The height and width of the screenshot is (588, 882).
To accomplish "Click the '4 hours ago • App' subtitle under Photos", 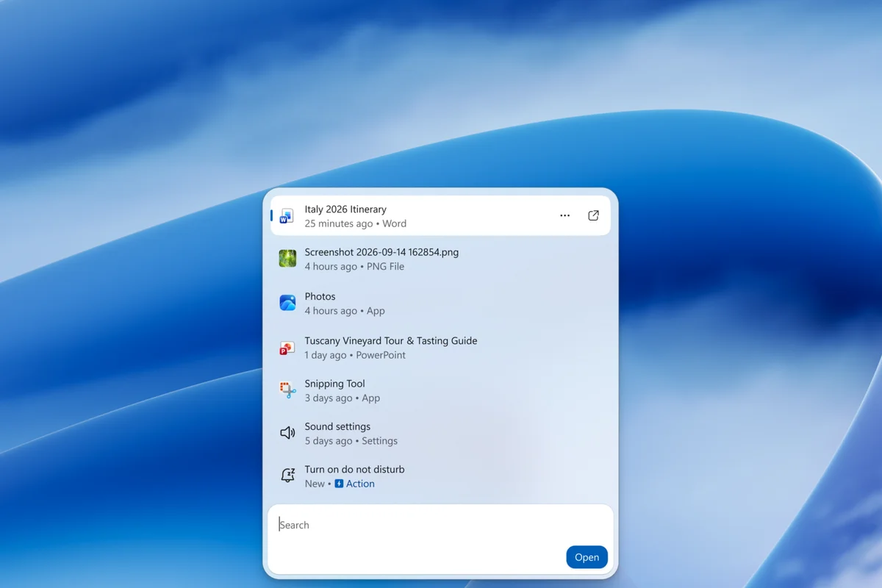I will (345, 311).
